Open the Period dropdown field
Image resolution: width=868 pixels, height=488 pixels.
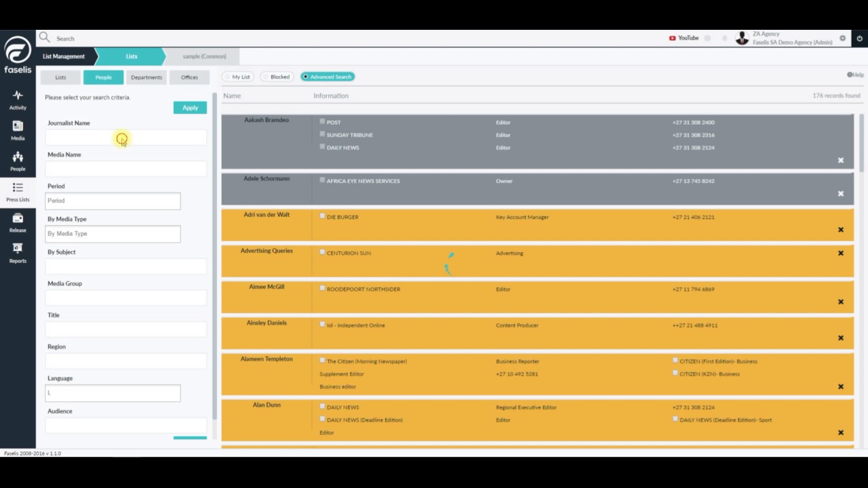coord(113,201)
